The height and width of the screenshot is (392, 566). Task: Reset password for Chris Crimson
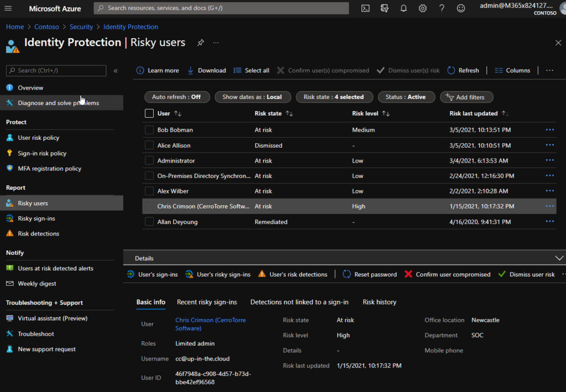point(369,274)
